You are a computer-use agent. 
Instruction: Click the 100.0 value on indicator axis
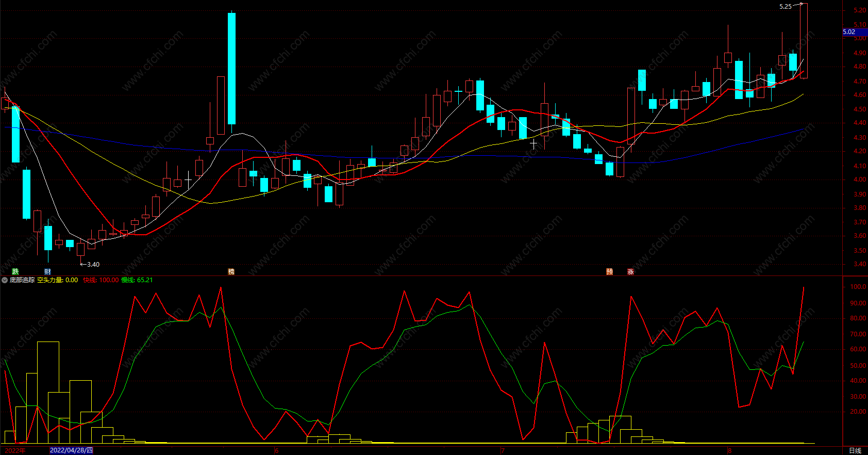(x=858, y=287)
